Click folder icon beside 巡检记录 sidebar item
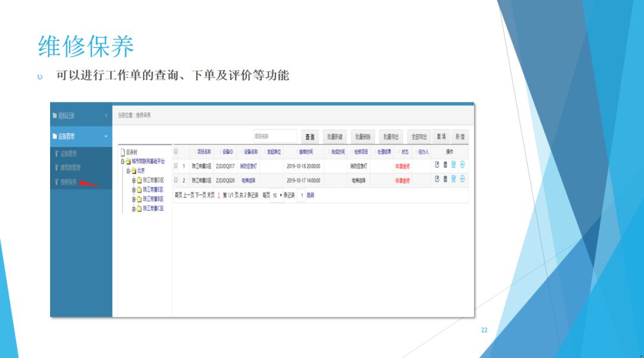 tap(55, 116)
